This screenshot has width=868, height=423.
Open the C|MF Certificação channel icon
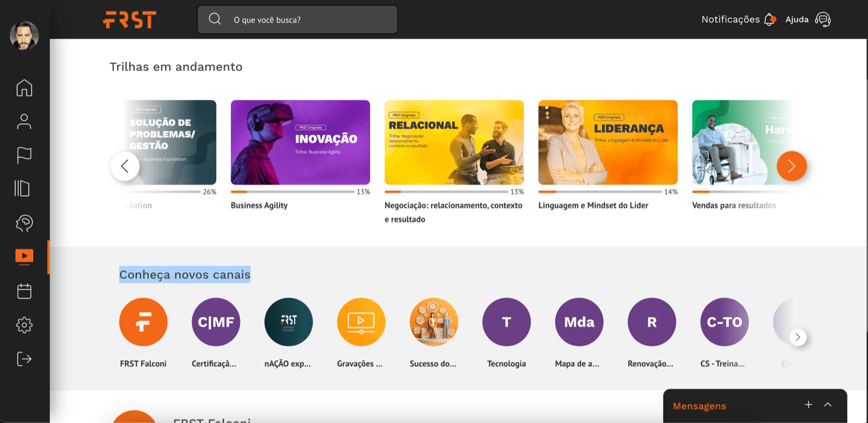[x=216, y=322]
